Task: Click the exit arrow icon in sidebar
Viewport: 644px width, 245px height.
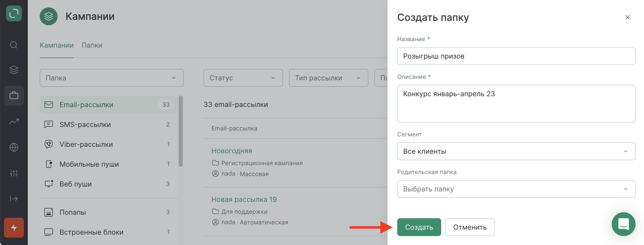Action: 14,199
